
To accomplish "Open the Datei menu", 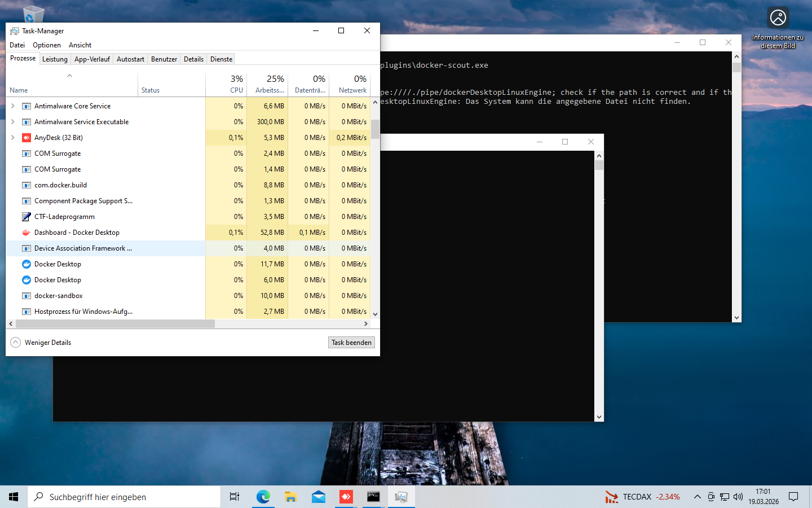I will pyautogui.click(x=17, y=45).
